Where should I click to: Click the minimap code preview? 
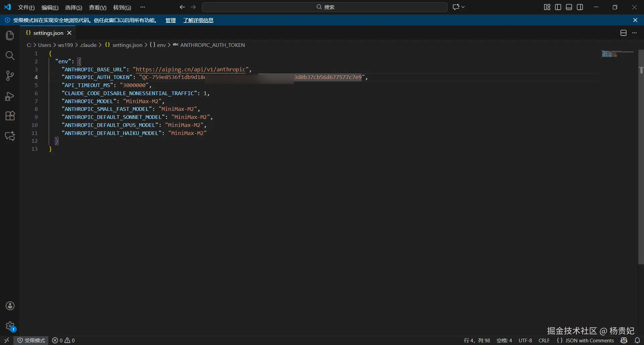click(617, 54)
